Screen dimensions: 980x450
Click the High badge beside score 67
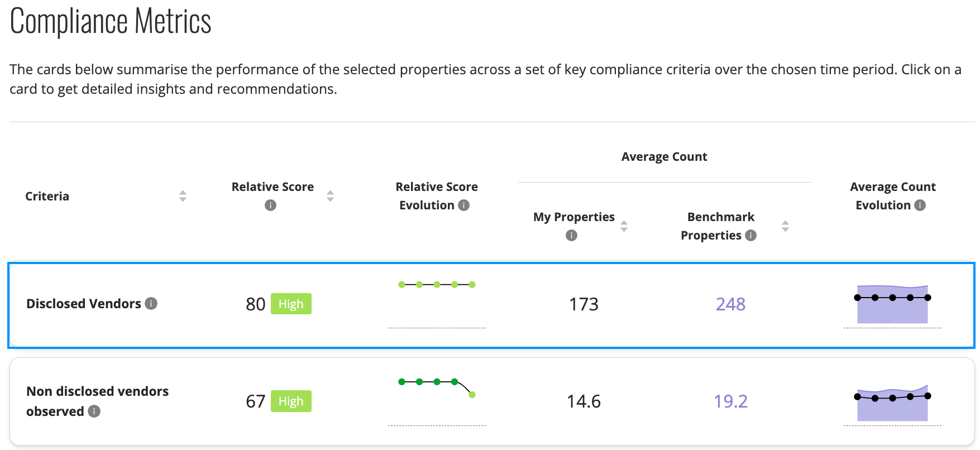click(291, 401)
